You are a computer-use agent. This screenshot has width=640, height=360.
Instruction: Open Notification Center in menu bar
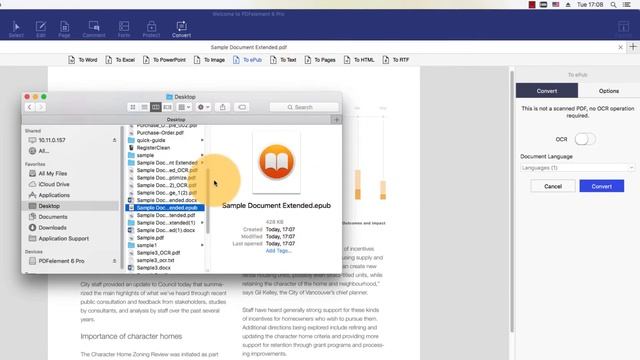click(627, 4)
